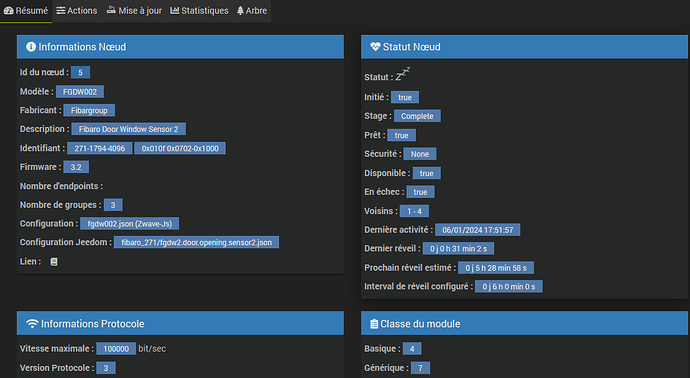Click the Jeedom configuration file badge

coord(196,242)
